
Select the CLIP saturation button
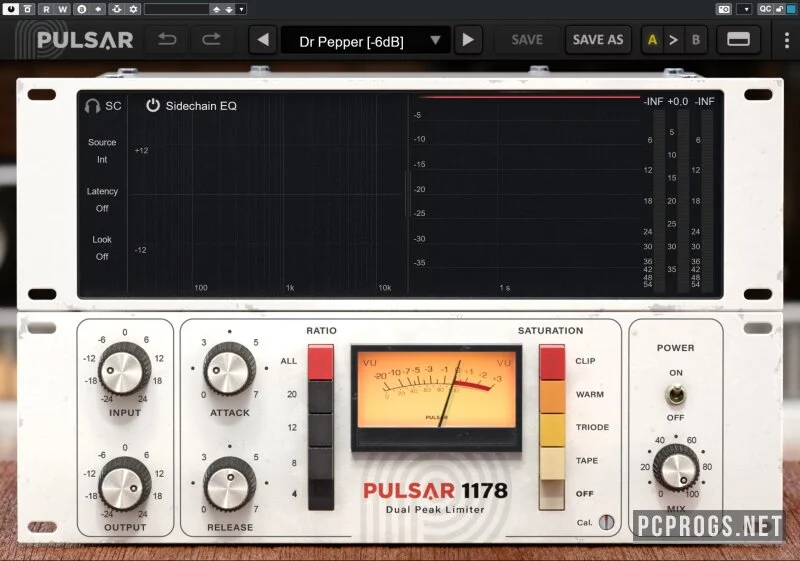pos(552,362)
